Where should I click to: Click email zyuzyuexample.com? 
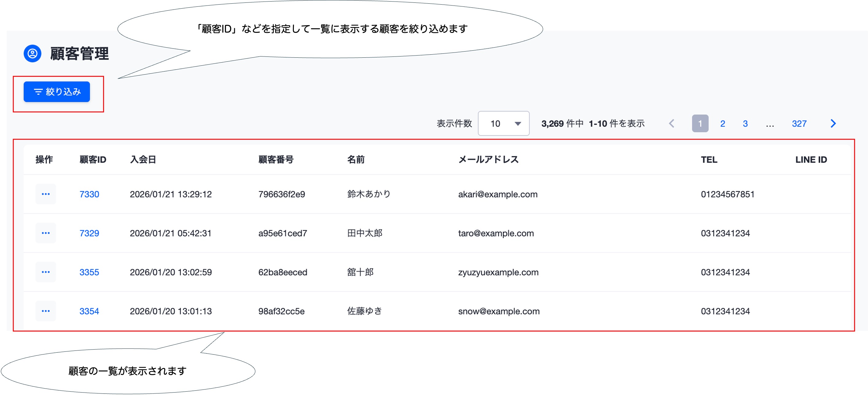498,273
